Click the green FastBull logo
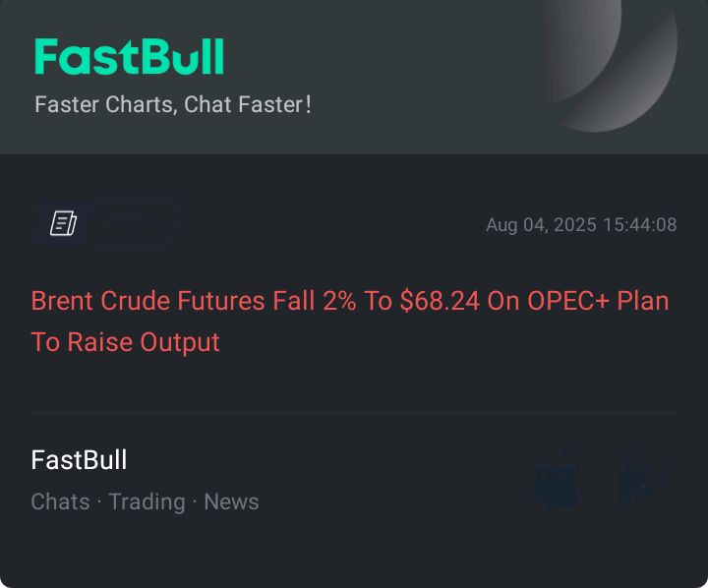The image size is (708, 588). [129, 56]
